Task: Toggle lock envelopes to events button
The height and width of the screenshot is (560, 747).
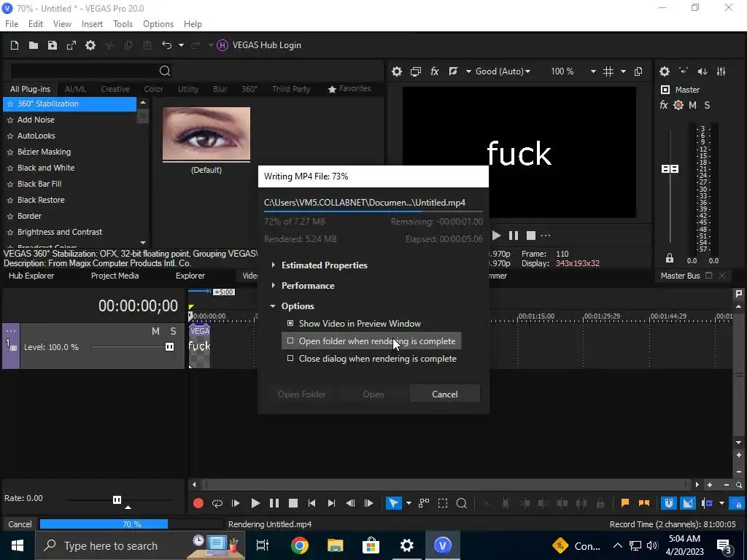Action: (x=738, y=503)
